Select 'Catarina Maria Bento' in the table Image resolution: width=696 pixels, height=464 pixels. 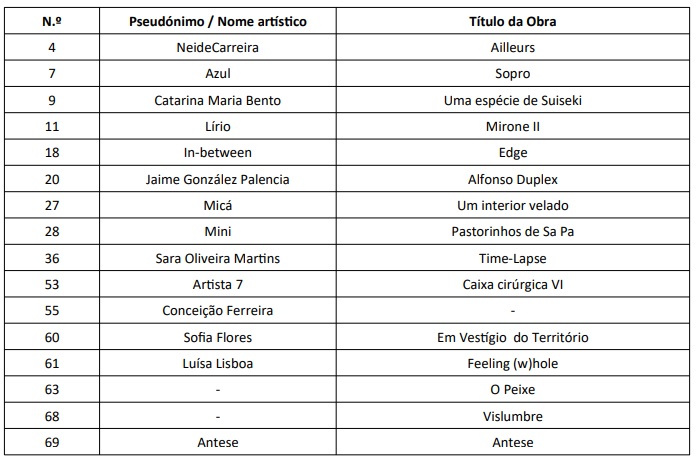(x=217, y=100)
